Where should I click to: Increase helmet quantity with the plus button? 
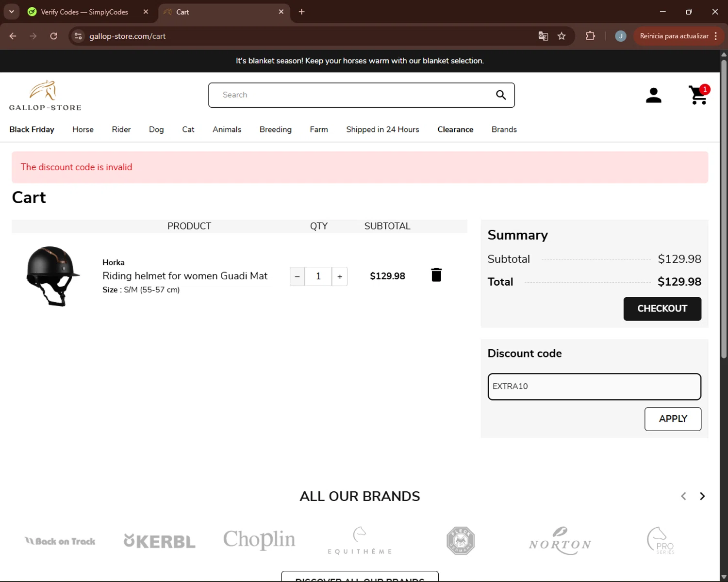340,276
